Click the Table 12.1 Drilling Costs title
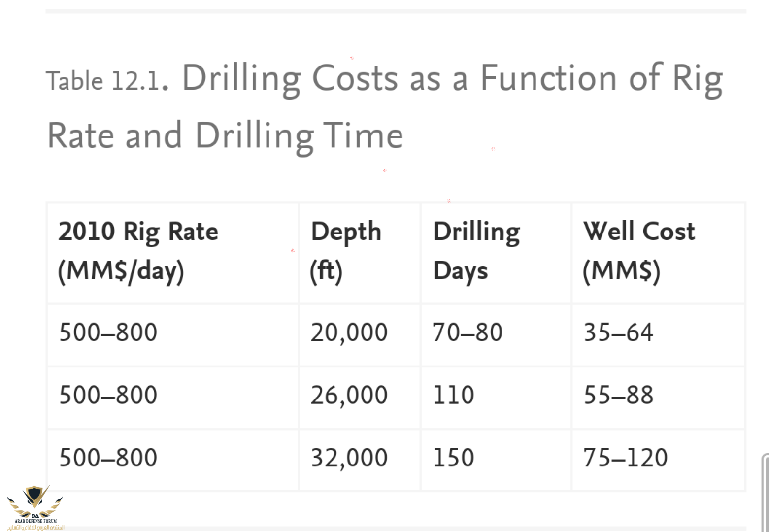Image resolution: width=769 pixels, height=532 pixels. pos(384,106)
